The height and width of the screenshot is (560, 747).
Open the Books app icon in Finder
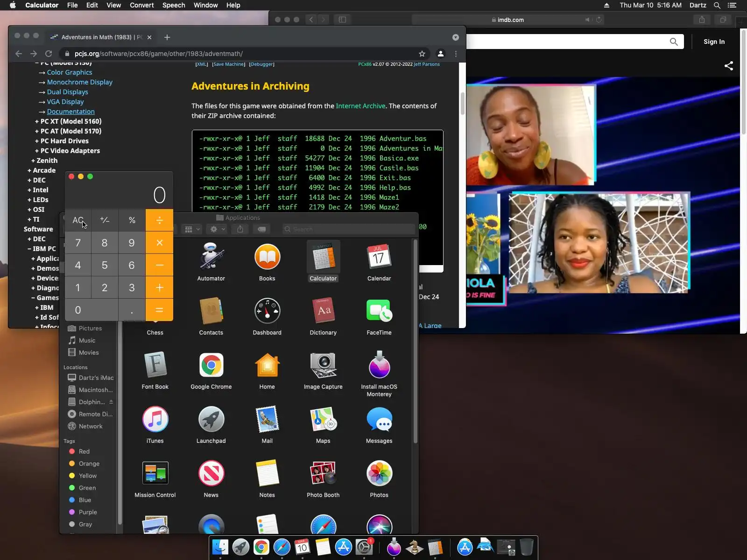(x=267, y=257)
